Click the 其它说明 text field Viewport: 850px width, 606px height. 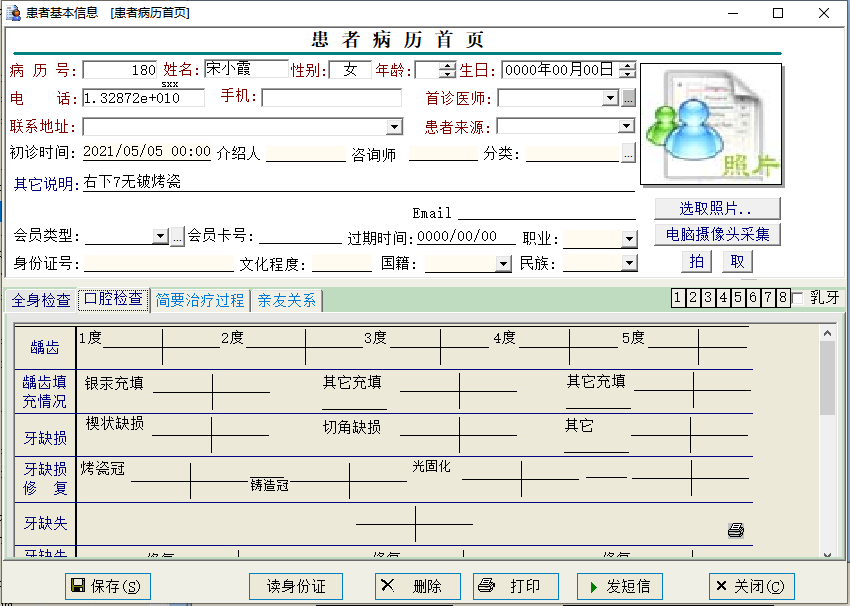pyautogui.click(x=359, y=182)
